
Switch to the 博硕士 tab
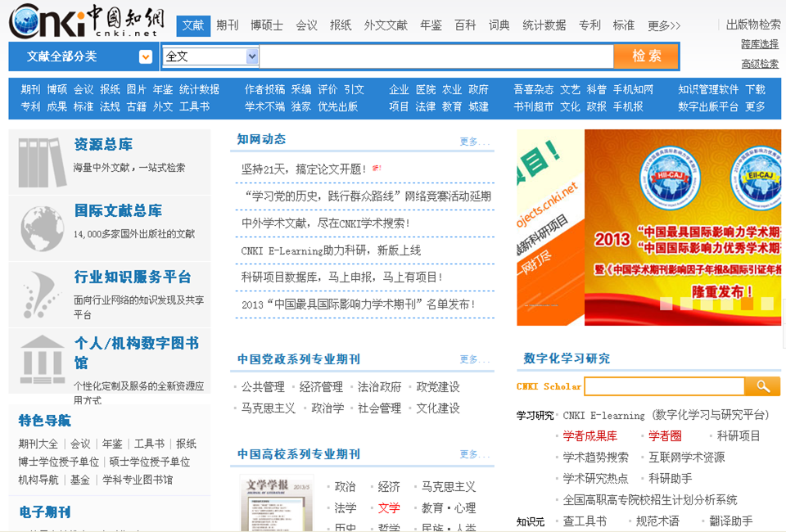267,25
